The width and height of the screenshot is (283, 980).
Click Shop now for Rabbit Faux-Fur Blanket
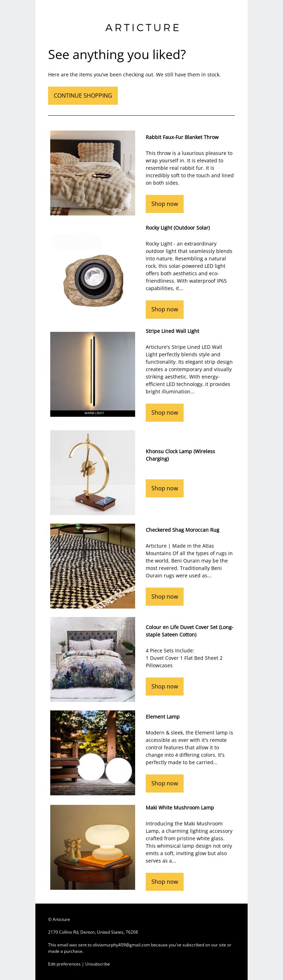[165, 204]
